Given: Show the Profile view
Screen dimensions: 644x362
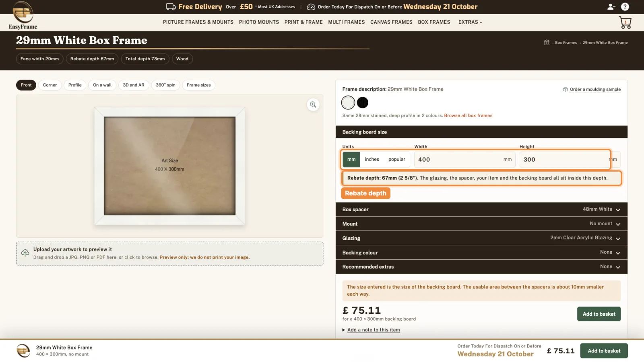Looking at the screenshot, I should [x=75, y=85].
